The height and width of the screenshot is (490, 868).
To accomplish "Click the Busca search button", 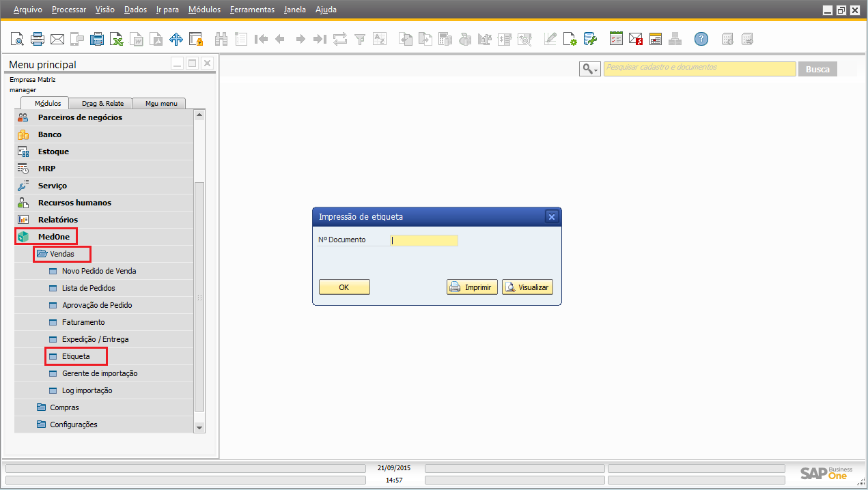I will click(x=817, y=69).
